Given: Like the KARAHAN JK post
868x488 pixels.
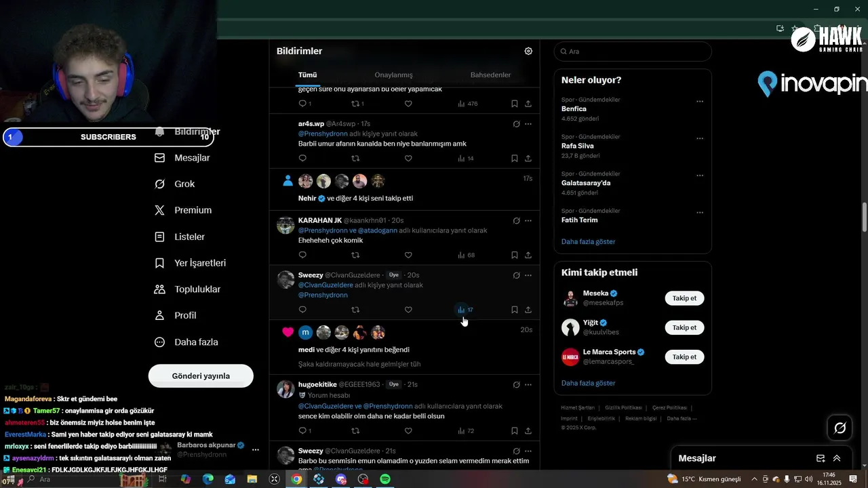Looking at the screenshot, I should point(408,256).
